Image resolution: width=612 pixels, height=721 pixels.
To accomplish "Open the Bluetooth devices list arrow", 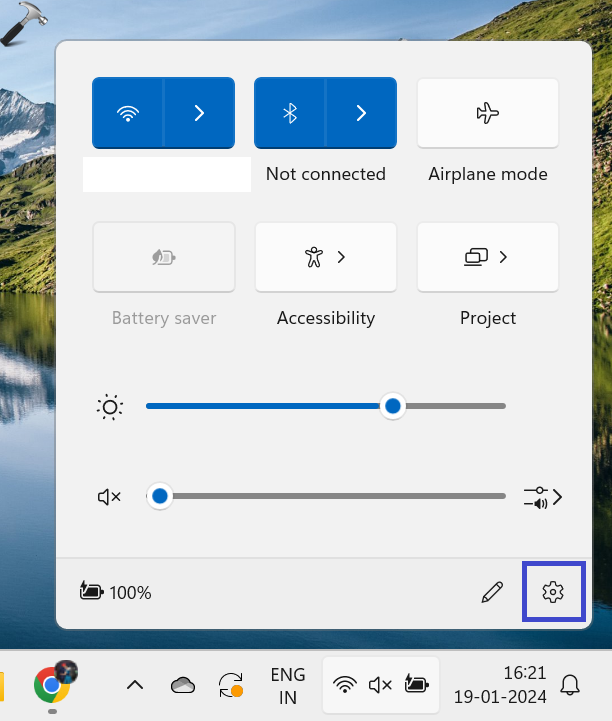I will pos(361,113).
